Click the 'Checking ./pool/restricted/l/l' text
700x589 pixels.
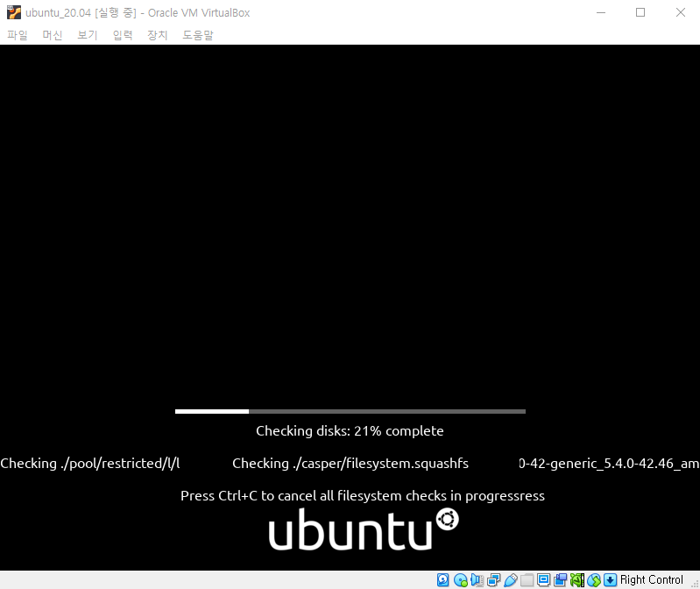tap(89, 464)
